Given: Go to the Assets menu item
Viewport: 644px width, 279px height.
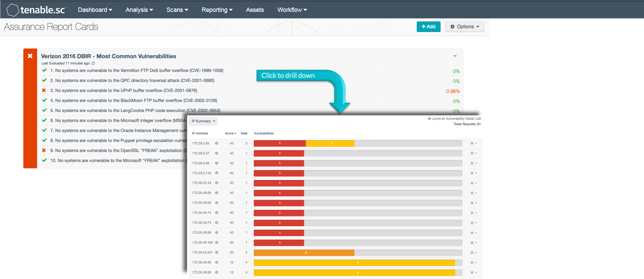Looking at the screenshot, I should tap(255, 10).
